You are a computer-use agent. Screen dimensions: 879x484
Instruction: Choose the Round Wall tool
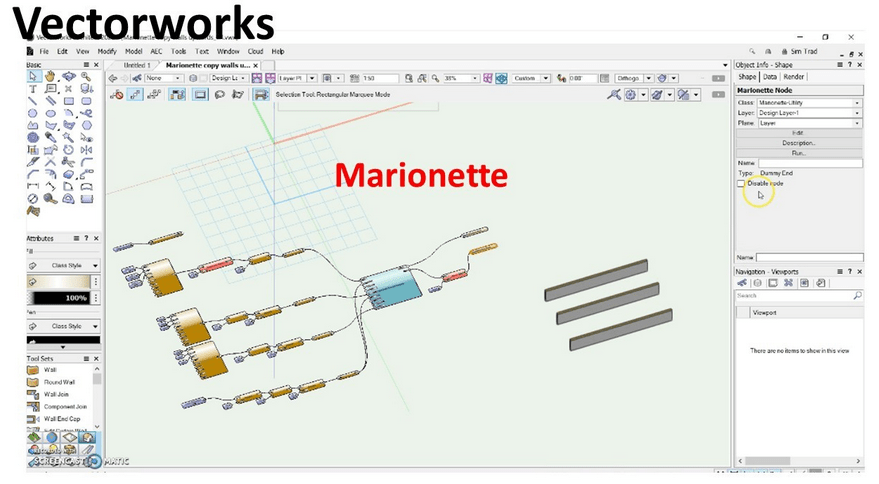tap(58, 382)
